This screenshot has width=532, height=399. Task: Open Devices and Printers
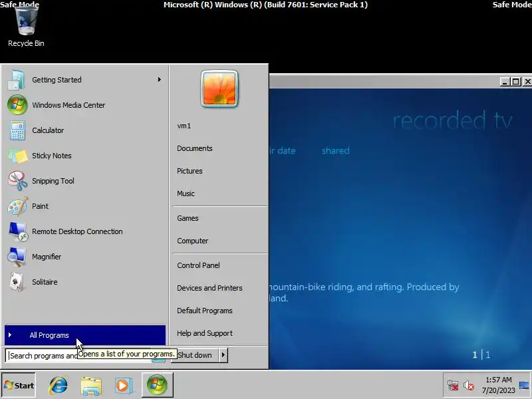(x=209, y=288)
